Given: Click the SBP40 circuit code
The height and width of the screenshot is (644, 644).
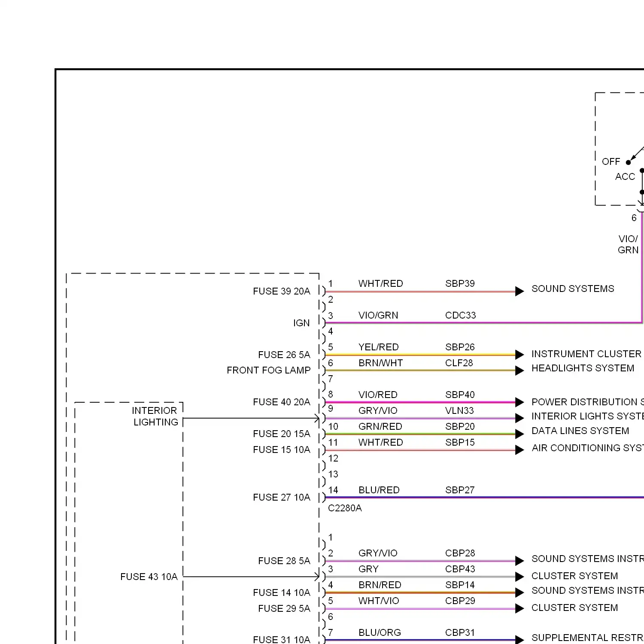Looking at the screenshot, I should [460, 395].
